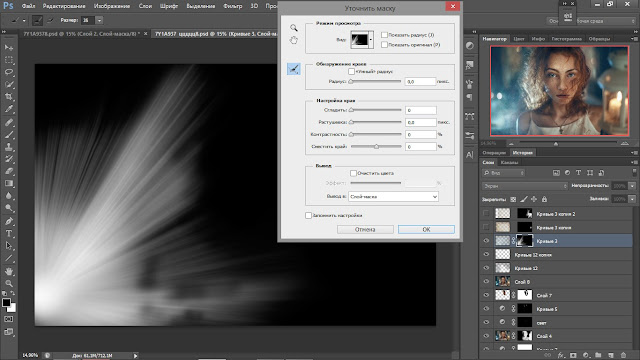
Task: Click the layer styles fx icon
Action: [561, 356]
